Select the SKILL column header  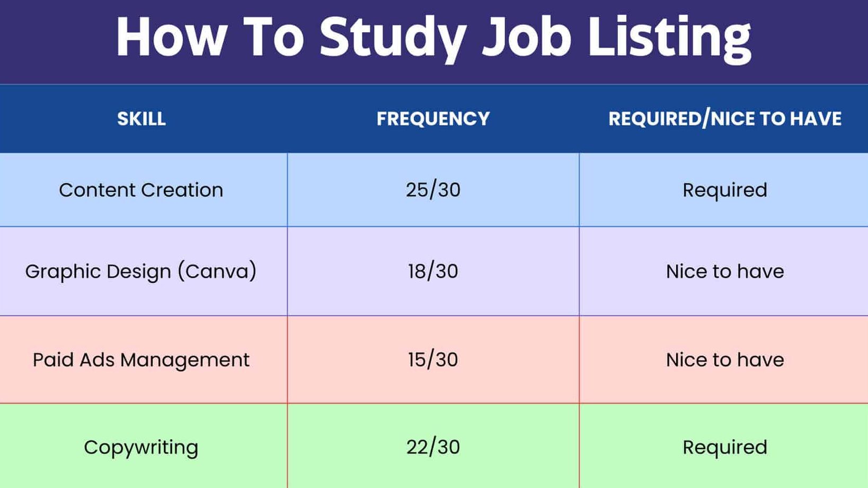coord(141,119)
